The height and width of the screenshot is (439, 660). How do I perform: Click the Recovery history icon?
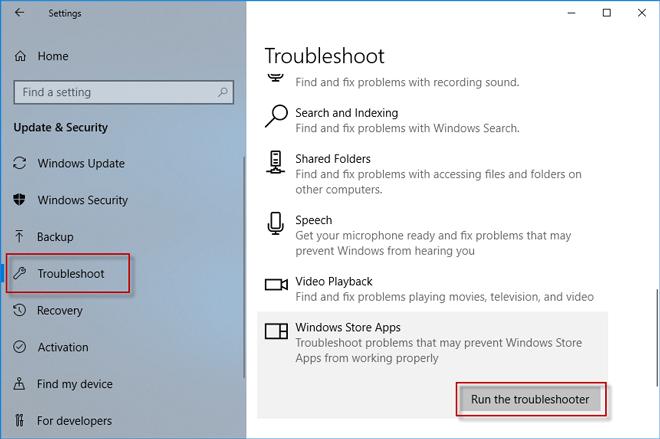(x=20, y=311)
